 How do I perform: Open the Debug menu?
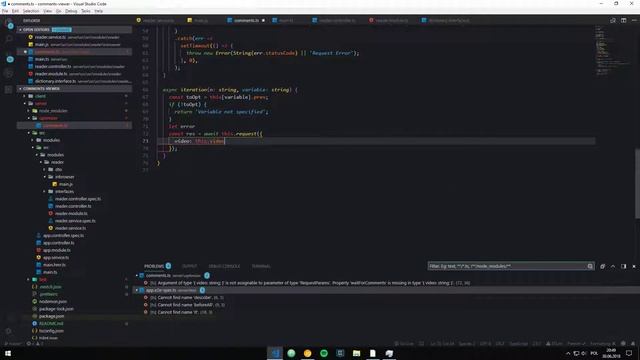click(71, 11)
